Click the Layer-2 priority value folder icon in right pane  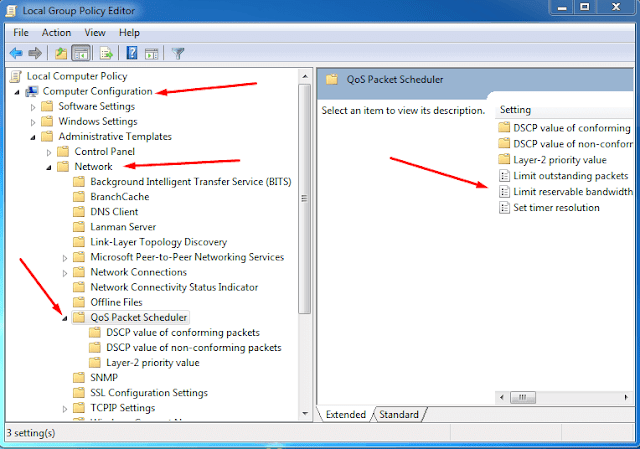(504, 159)
